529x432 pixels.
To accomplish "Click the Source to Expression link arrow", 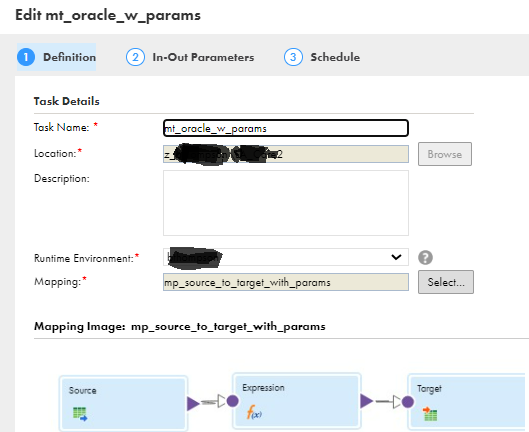I will click(x=213, y=402).
